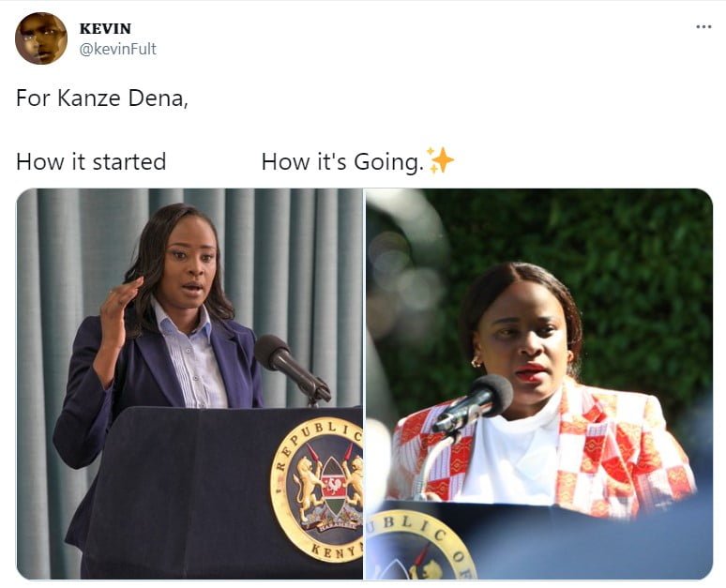Open the tweet's three-dot more options menu

click(x=703, y=27)
